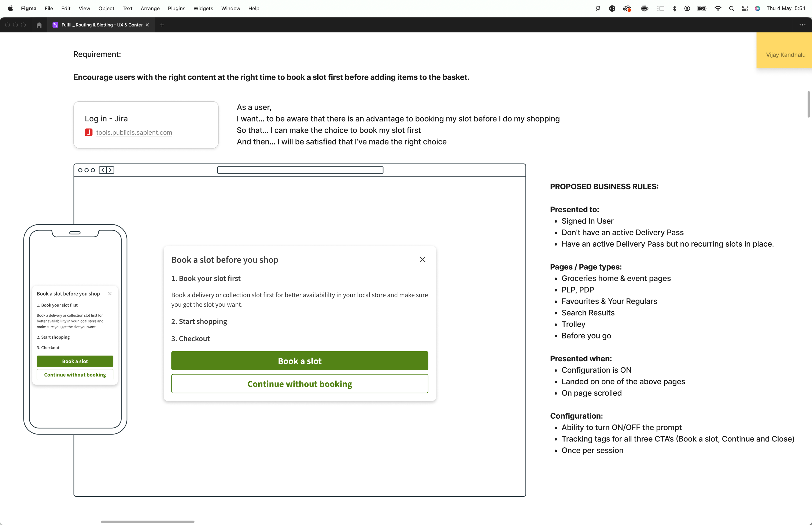
Task: Open the Arrange menu
Action: (150, 8)
